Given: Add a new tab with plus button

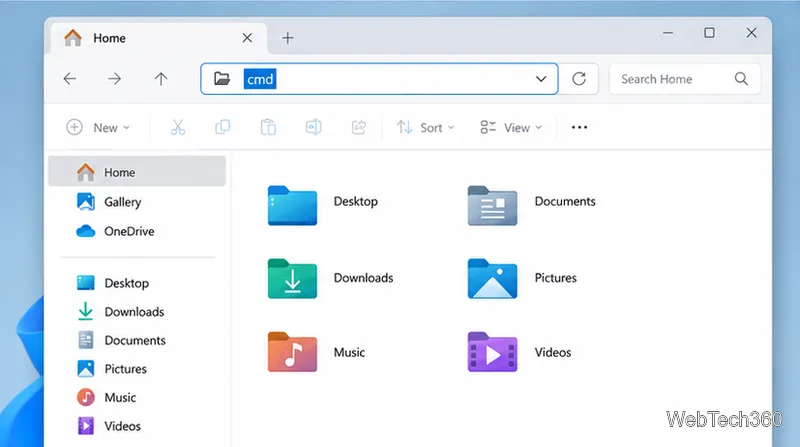Looking at the screenshot, I should [x=288, y=38].
